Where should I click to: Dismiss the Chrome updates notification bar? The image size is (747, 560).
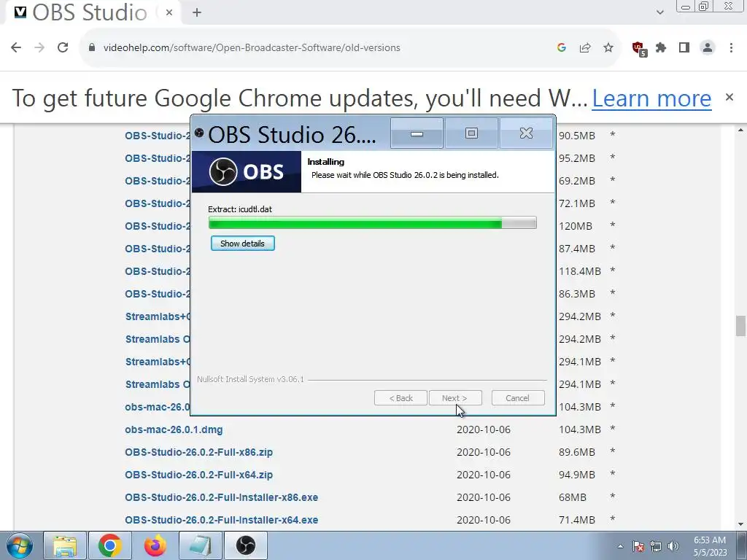pyautogui.click(x=729, y=97)
